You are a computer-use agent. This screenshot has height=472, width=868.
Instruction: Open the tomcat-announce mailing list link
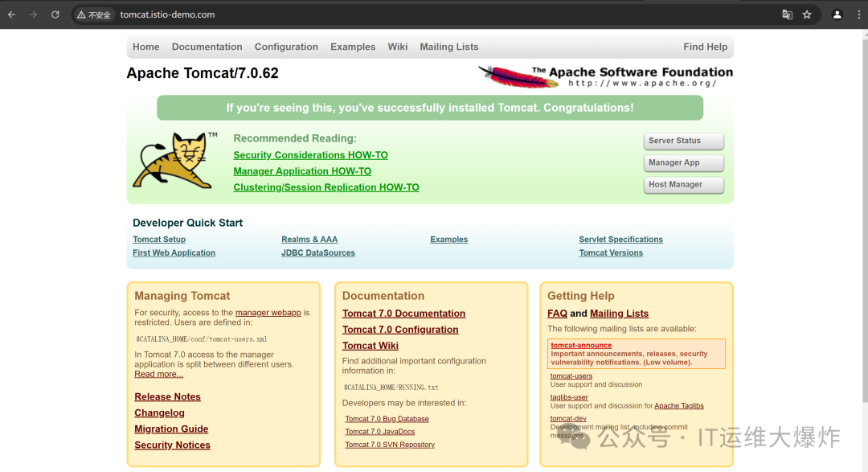(x=581, y=345)
